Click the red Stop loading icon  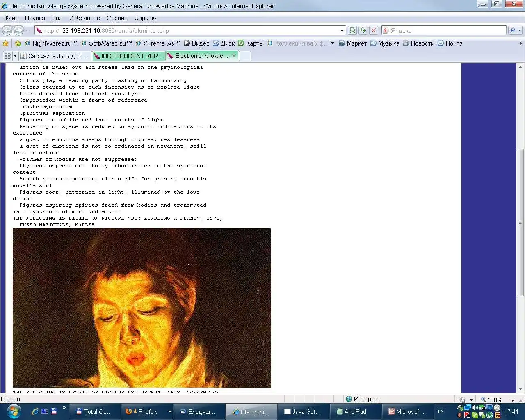[x=374, y=30]
